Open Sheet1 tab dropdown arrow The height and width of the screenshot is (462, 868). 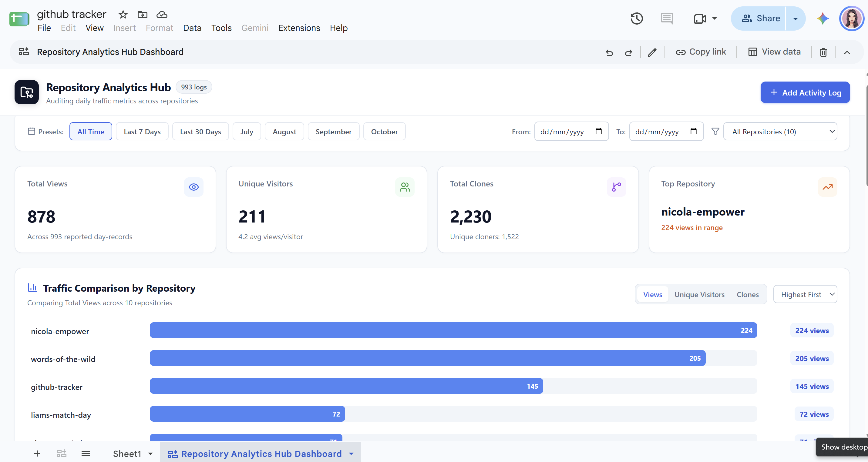click(150, 454)
